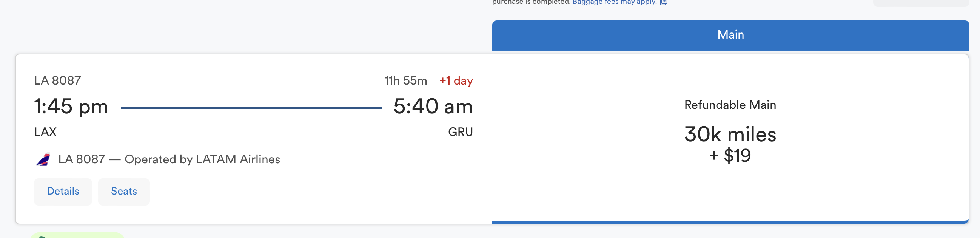The height and width of the screenshot is (238, 980).
Task: Select the 30k miles fare price
Action: click(730, 134)
